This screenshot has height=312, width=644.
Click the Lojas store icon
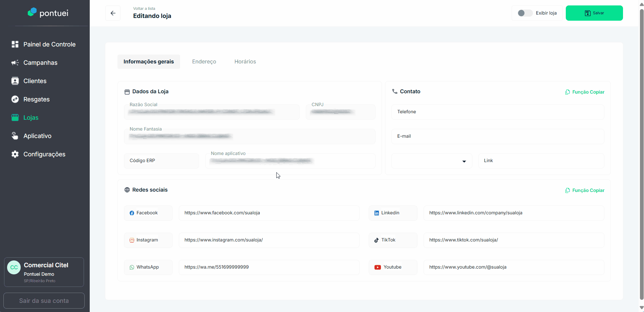(x=15, y=118)
